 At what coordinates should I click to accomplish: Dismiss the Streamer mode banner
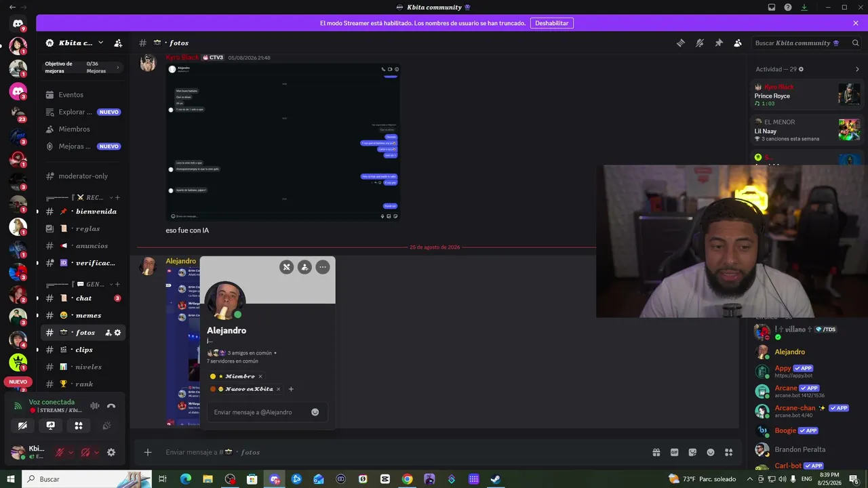coord(856,23)
